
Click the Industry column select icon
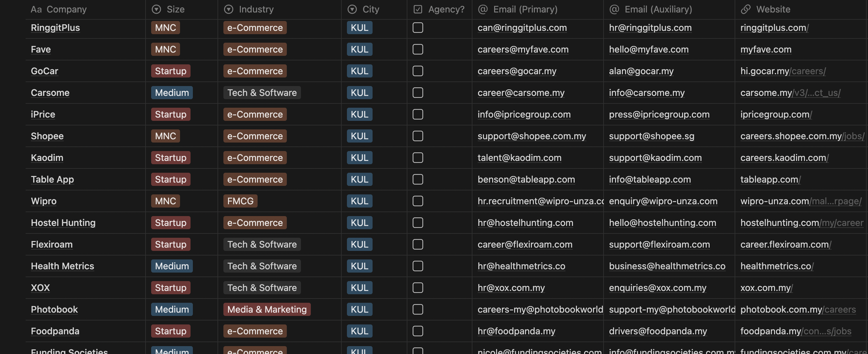tap(228, 10)
